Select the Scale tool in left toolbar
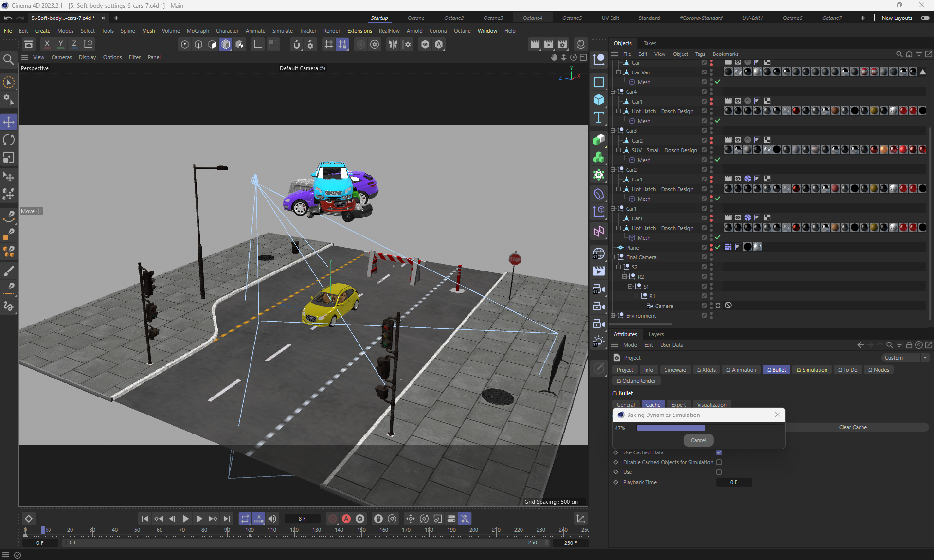This screenshot has height=560, width=934. click(x=9, y=158)
